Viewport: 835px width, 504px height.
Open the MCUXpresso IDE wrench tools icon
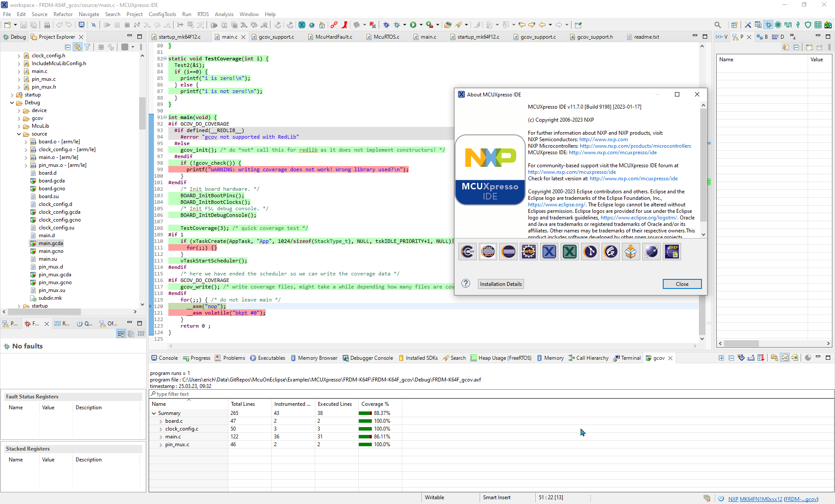pos(748,25)
